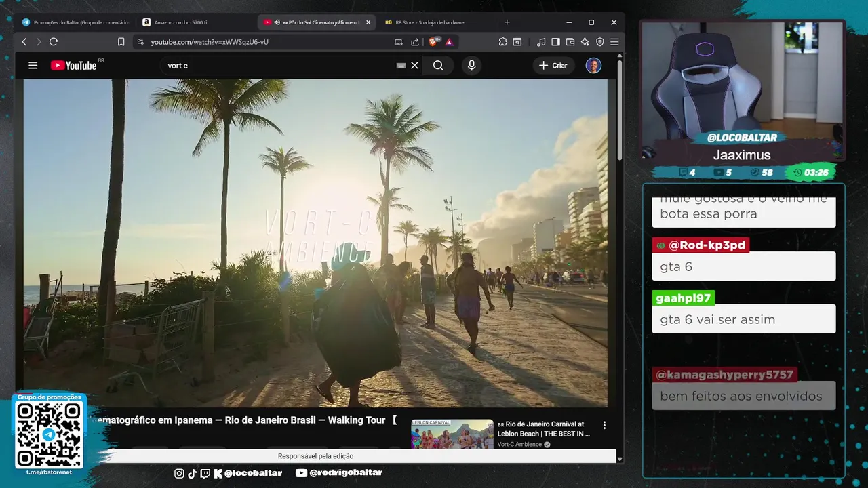Bookmark this page with the bookmark icon
868x488 pixels.
click(x=121, y=42)
